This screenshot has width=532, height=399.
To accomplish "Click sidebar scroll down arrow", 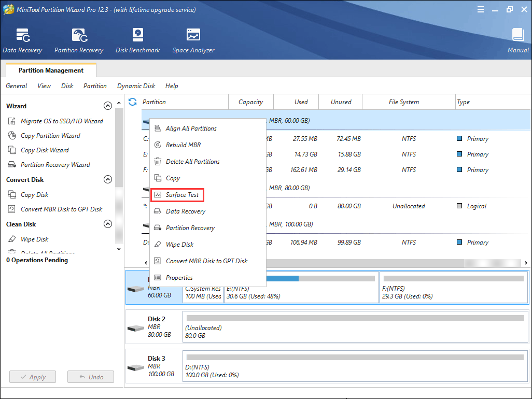I will [x=119, y=249].
